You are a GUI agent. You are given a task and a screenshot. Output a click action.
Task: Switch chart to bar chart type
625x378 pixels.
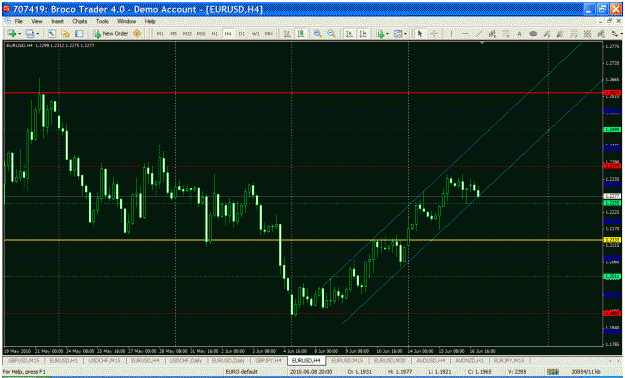point(286,34)
